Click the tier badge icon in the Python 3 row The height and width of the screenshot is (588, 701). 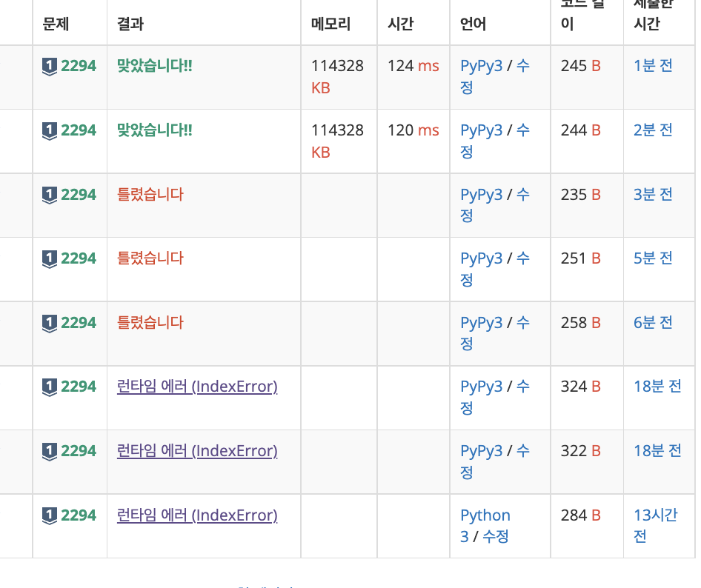(49, 516)
